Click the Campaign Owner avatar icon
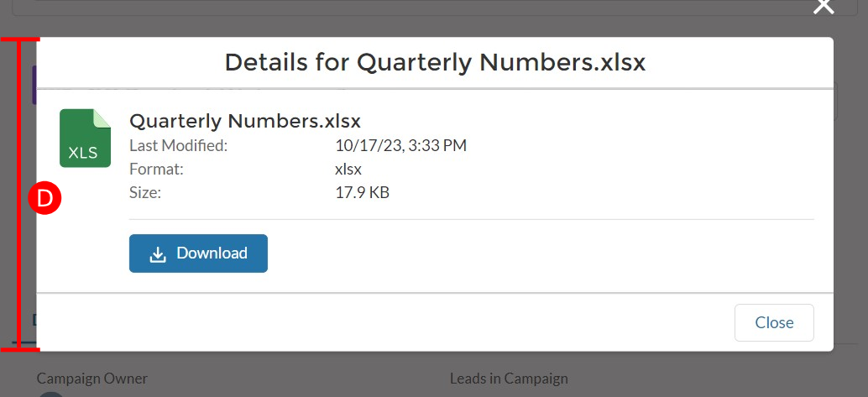 coord(51,394)
